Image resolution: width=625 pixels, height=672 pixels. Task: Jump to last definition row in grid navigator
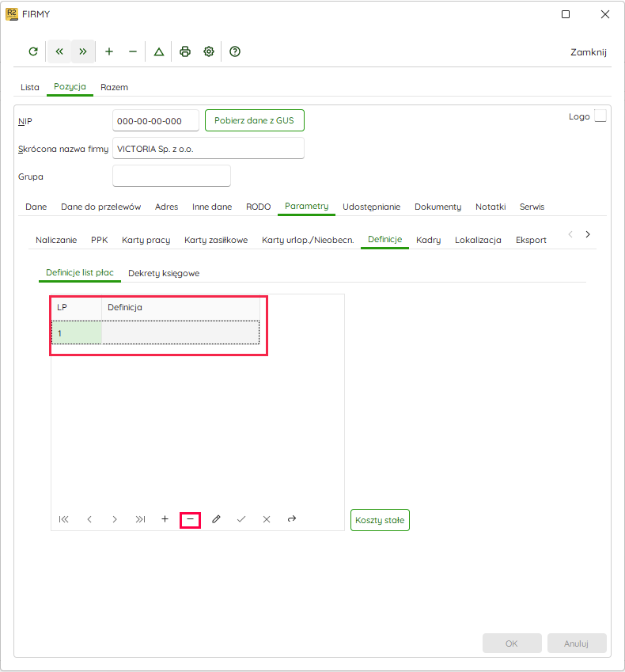140,519
